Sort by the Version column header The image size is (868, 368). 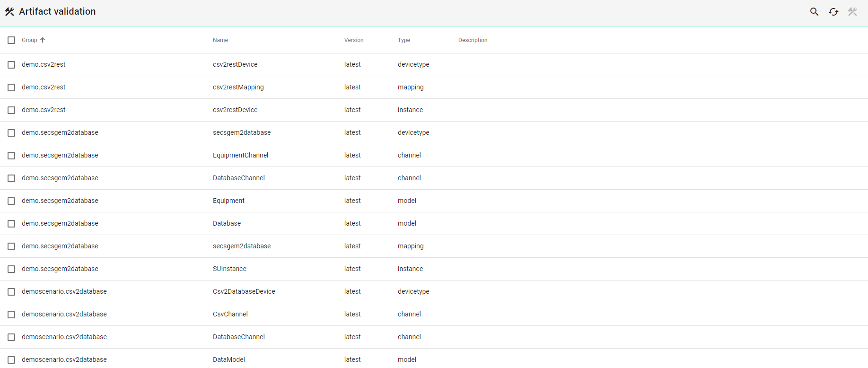pos(353,40)
